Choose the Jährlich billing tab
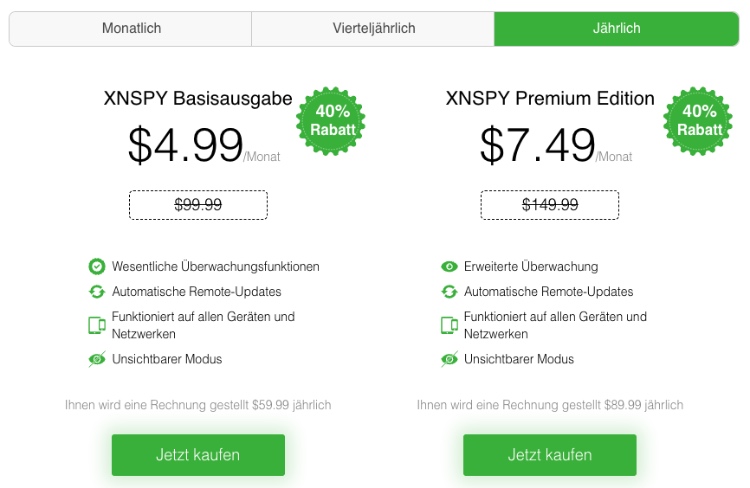 [x=616, y=29]
